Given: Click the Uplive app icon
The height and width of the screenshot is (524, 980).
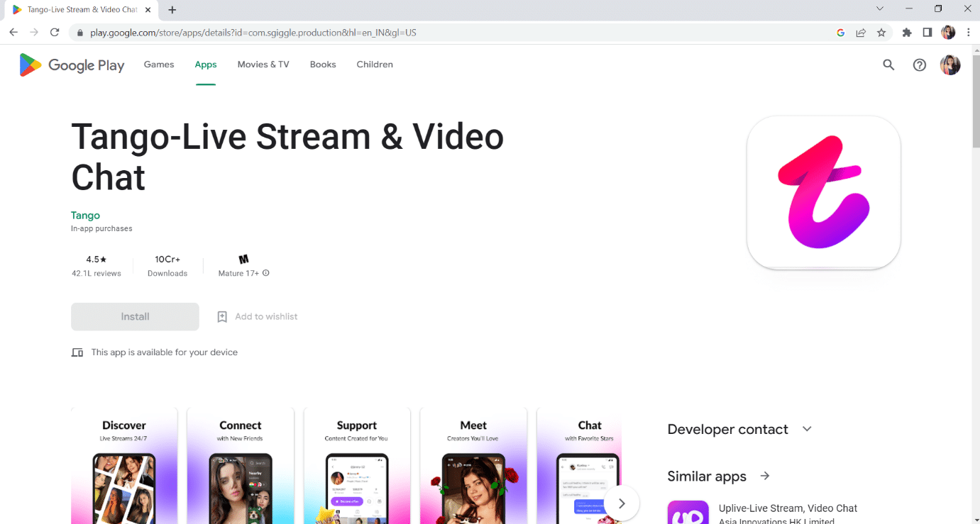Looking at the screenshot, I should point(688,513).
